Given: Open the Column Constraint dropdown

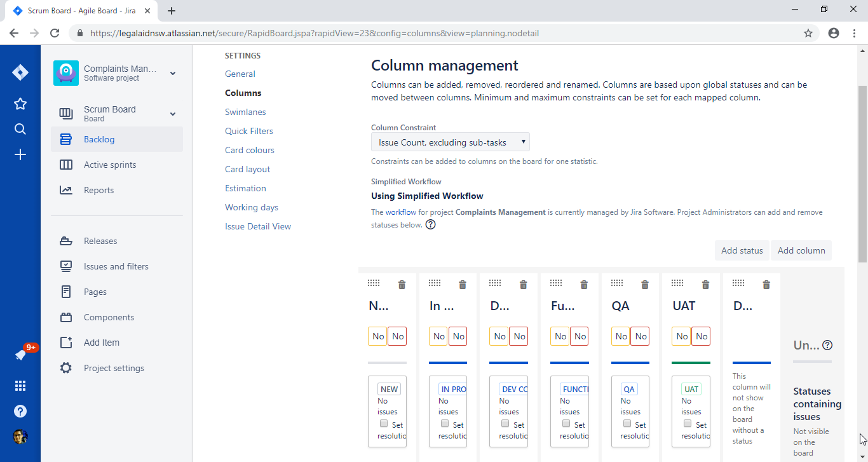Looking at the screenshot, I should coord(450,142).
